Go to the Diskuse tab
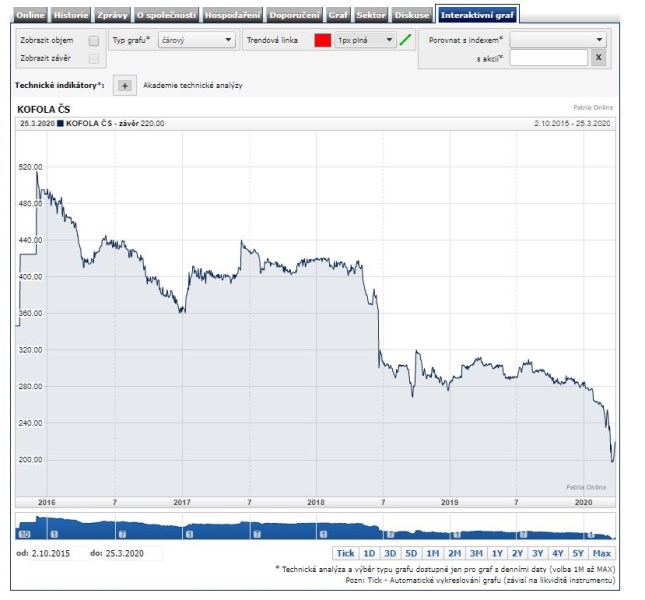This screenshot has width=645, height=600. pyautogui.click(x=412, y=16)
